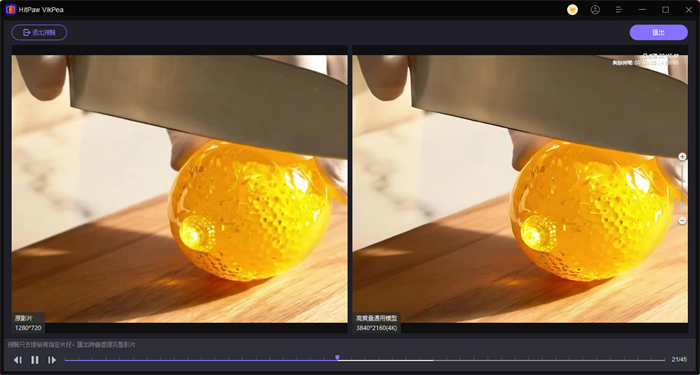Open the user account profile icon
The image size is (700, 375).
[595, 10]
